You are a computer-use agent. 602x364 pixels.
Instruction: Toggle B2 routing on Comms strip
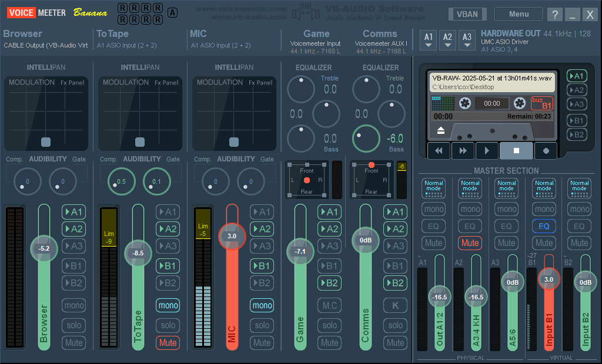(395, 283)
